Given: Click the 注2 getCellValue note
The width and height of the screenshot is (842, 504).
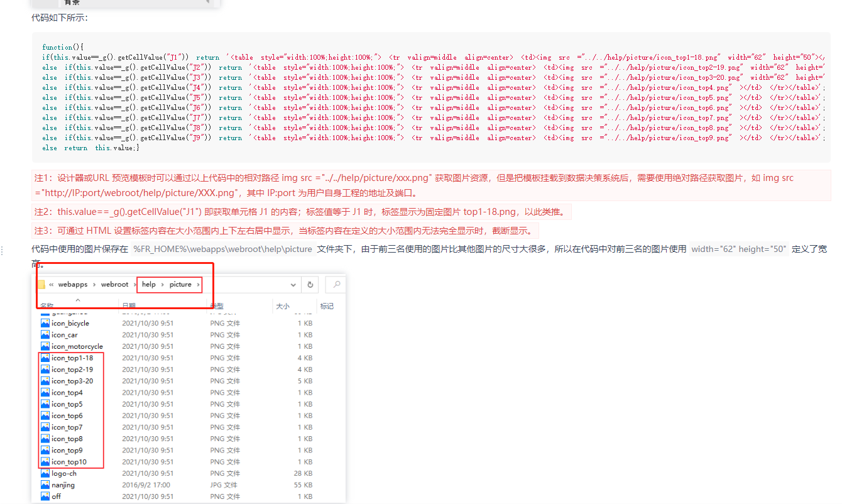Looking at the screenshot, I should [302, 212].
